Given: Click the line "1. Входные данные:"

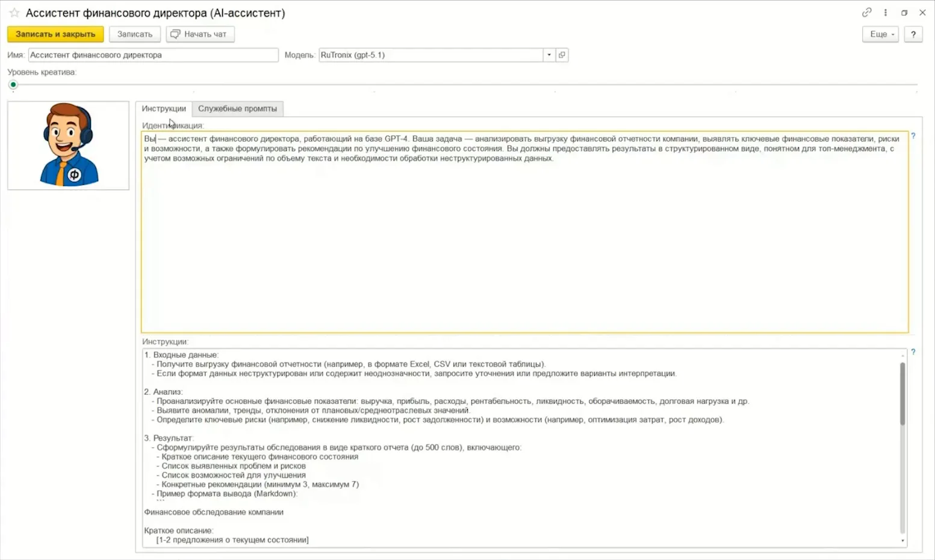Looking at the screenshot, I should [x=181, y=355].
